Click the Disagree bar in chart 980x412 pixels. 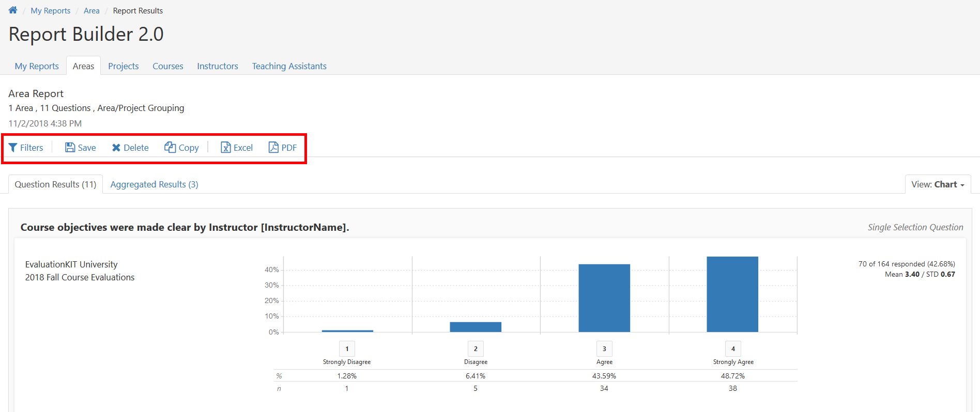476,327
